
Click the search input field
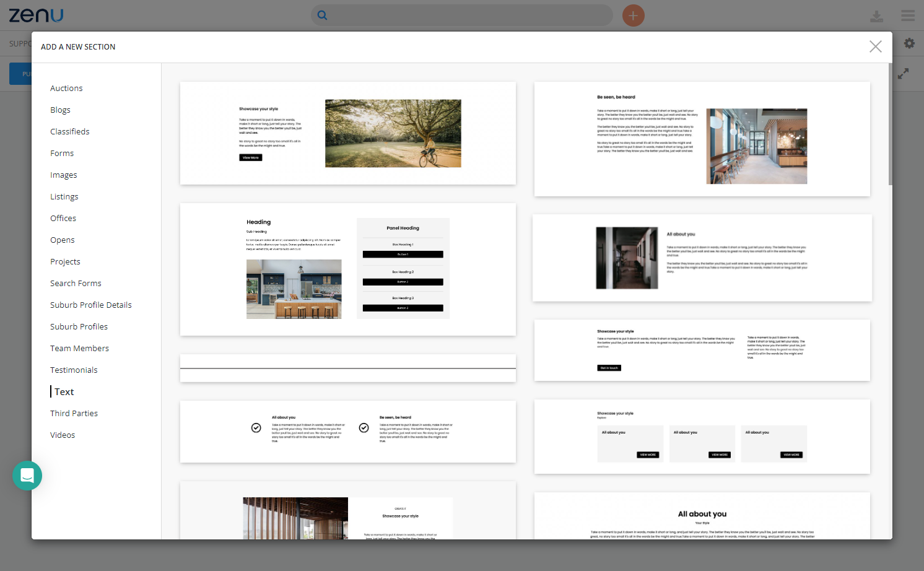coord(462,15)
